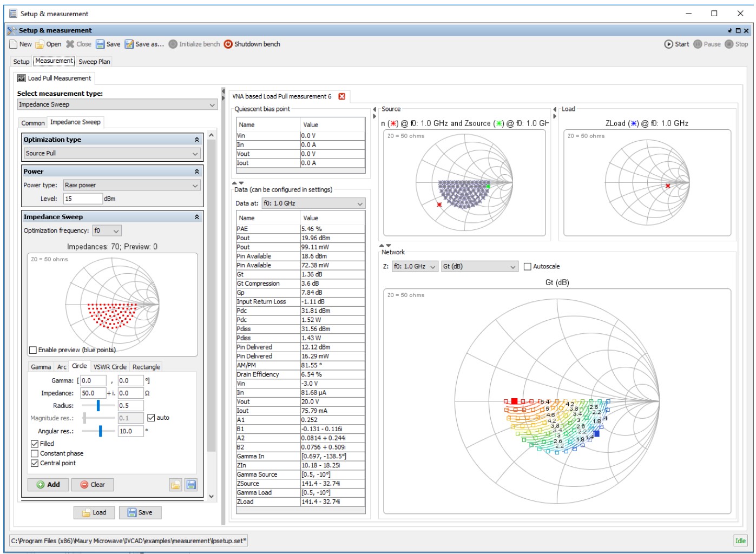Collapse the Power section
This screenshot has height=554, width=756.
coord(197,172)
